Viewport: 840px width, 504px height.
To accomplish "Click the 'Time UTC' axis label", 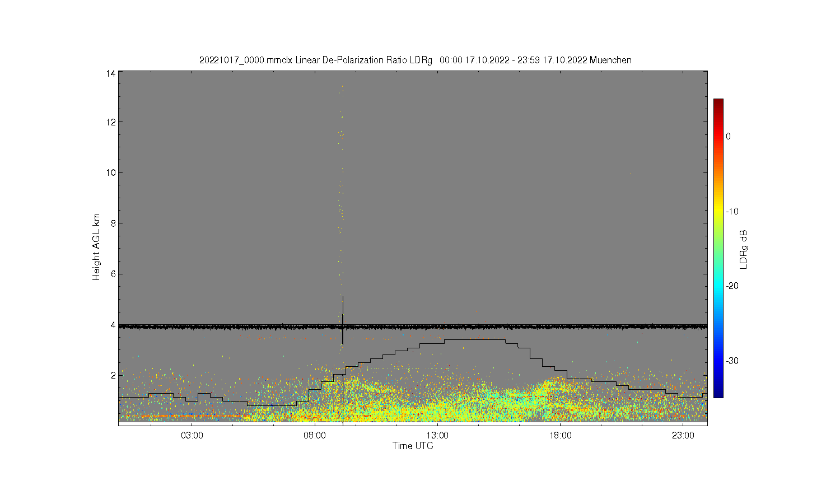I will (413, 446).
